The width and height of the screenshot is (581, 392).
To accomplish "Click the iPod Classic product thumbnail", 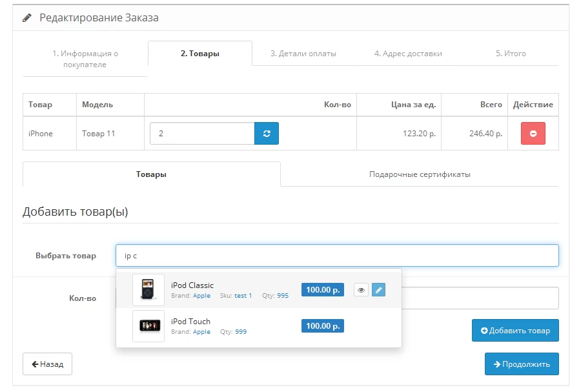I will (148, 290).
